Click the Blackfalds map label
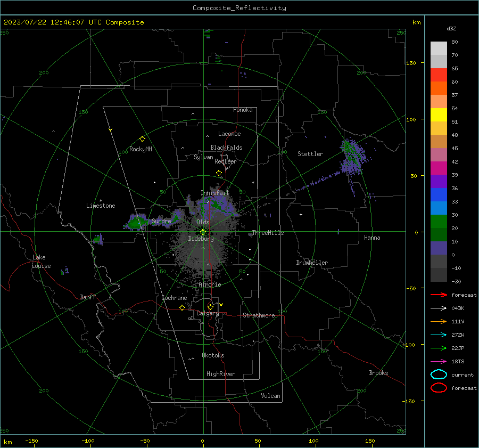 (x=226, y=148)
